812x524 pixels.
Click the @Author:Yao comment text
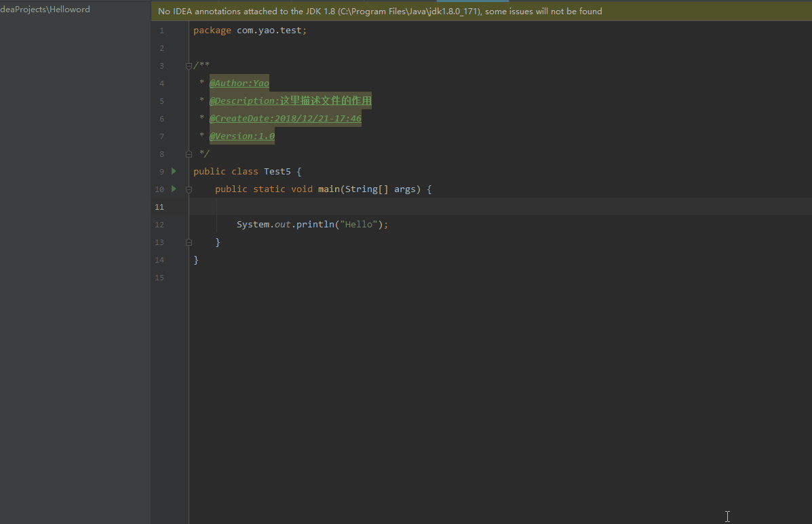pos(239,83)
